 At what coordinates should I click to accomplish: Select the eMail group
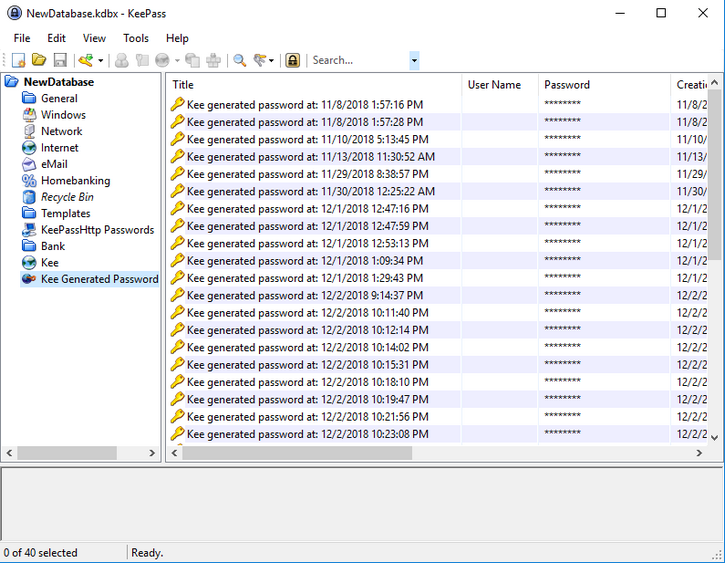click(x=54, y=164)
